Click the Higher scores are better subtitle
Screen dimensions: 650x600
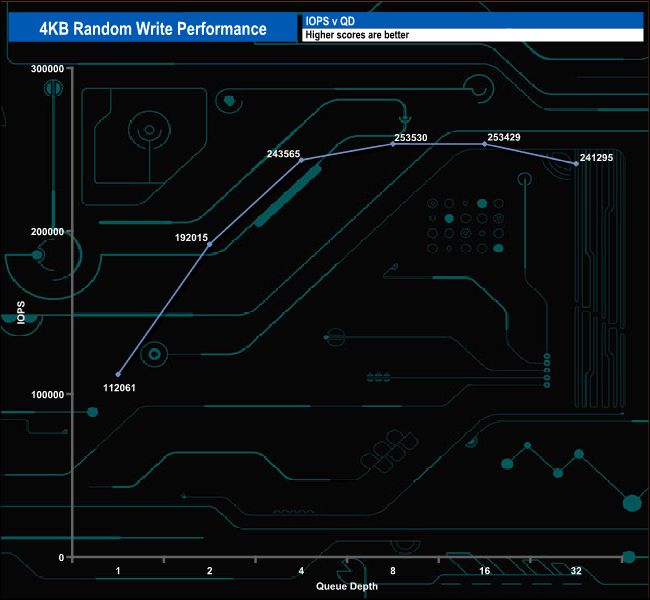[357, 35]
